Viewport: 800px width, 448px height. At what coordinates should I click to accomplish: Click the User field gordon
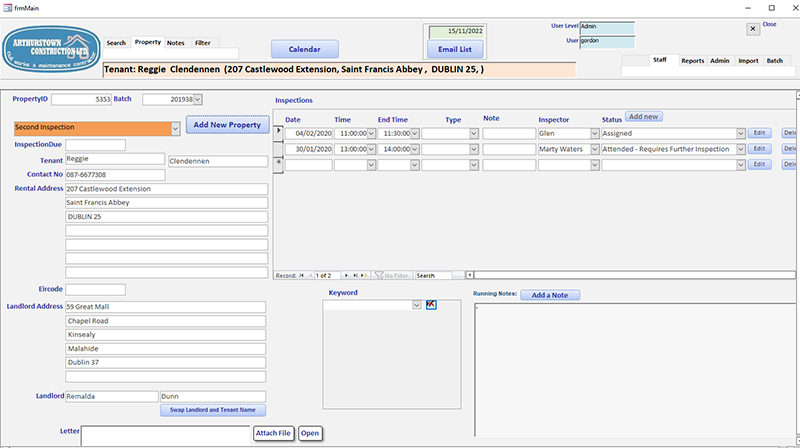(607, 42)
